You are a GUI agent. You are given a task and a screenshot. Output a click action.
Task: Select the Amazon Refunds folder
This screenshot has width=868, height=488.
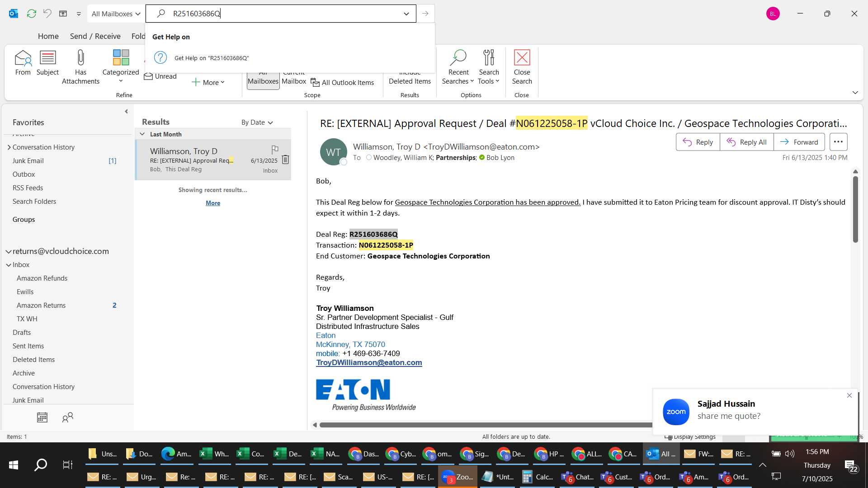42,278
